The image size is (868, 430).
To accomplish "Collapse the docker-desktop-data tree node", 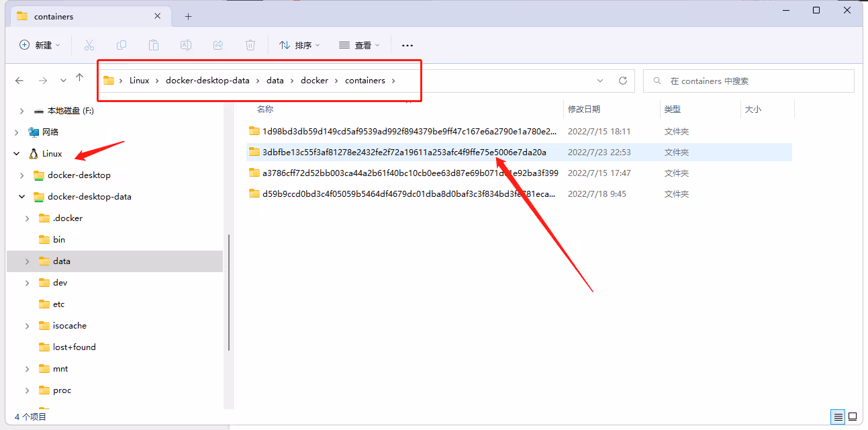I will point(22,197).
